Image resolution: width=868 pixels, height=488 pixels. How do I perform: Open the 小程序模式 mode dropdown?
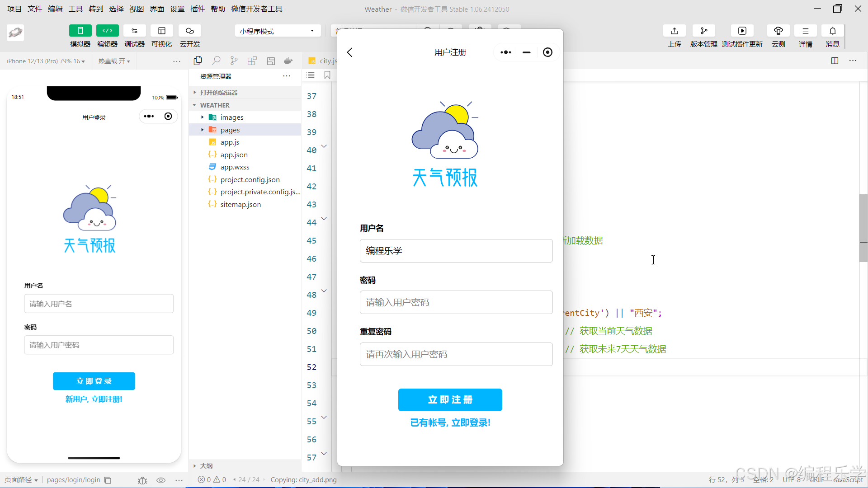pos(277,31)
